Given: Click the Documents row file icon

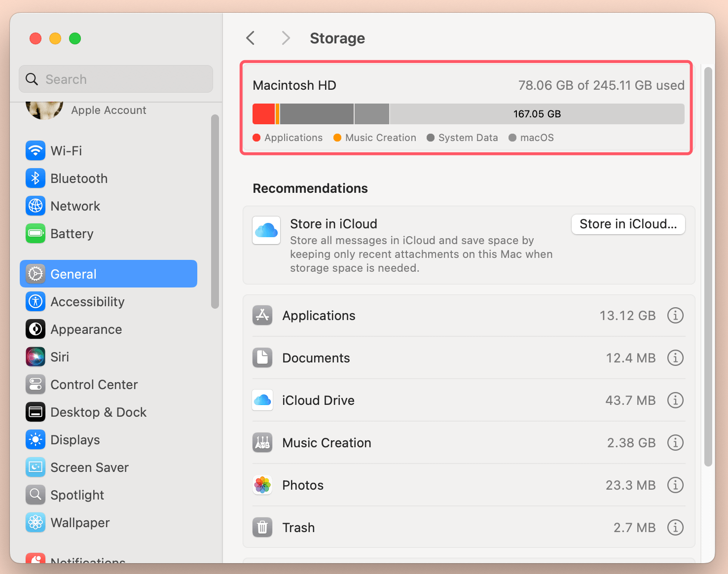Looking at the screenshot, I should pyautogui.click(x=262, y=358).
